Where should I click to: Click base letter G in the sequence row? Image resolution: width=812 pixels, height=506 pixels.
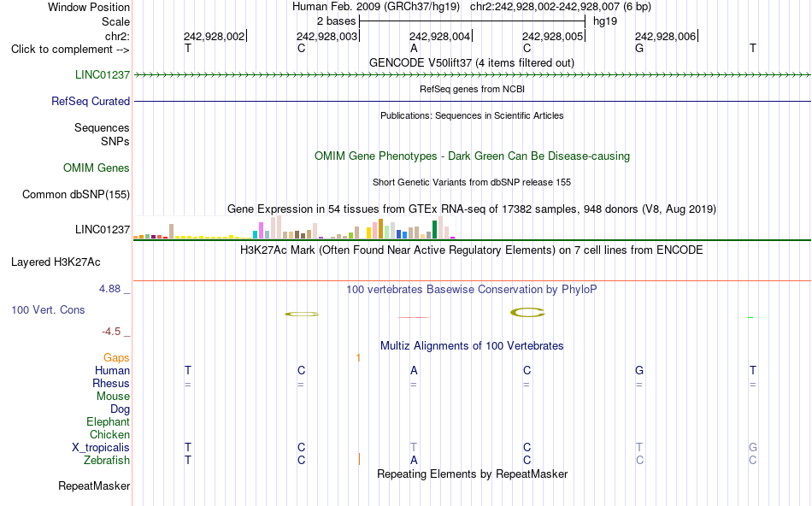639,49
